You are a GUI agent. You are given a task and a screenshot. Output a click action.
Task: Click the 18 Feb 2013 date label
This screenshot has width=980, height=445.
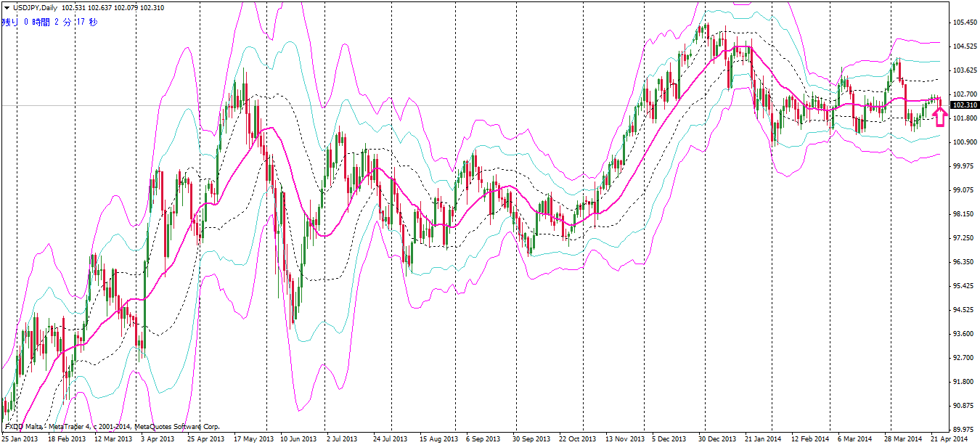66,439
